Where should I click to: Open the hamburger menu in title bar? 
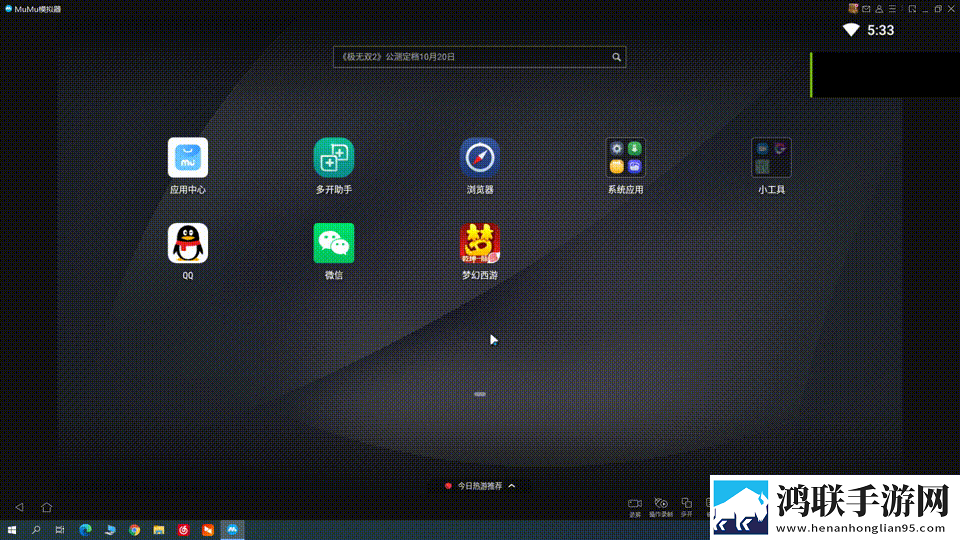[x=893, y=9]
